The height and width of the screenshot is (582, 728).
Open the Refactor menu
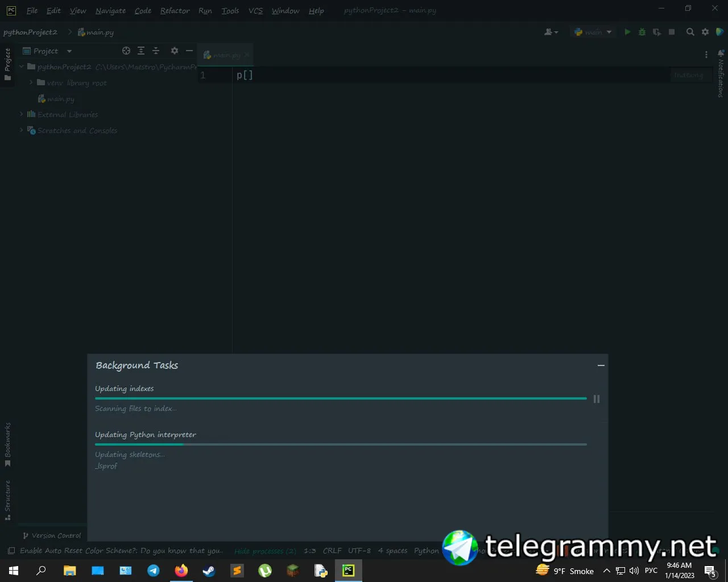tap(175, 11)
